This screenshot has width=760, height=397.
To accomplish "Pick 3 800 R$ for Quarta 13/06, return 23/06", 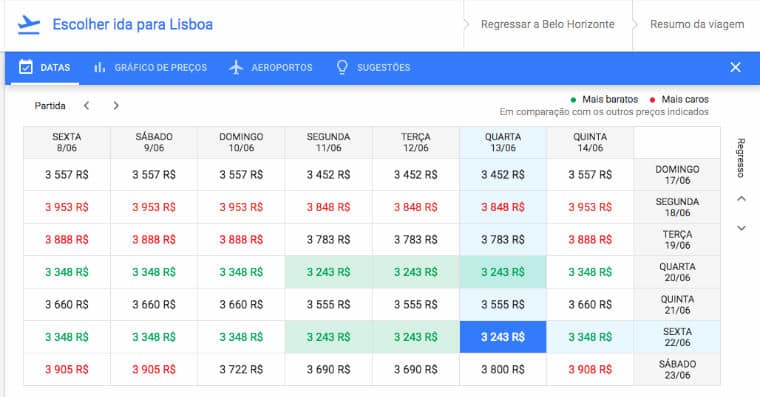I will coord(503,369).
